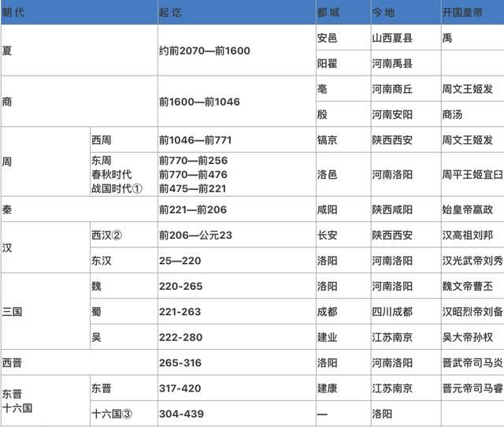The height and width of the screenshot is (427, 504).
Task: Click the 开国皇帝 column header
Action: [x=472, y=13]
